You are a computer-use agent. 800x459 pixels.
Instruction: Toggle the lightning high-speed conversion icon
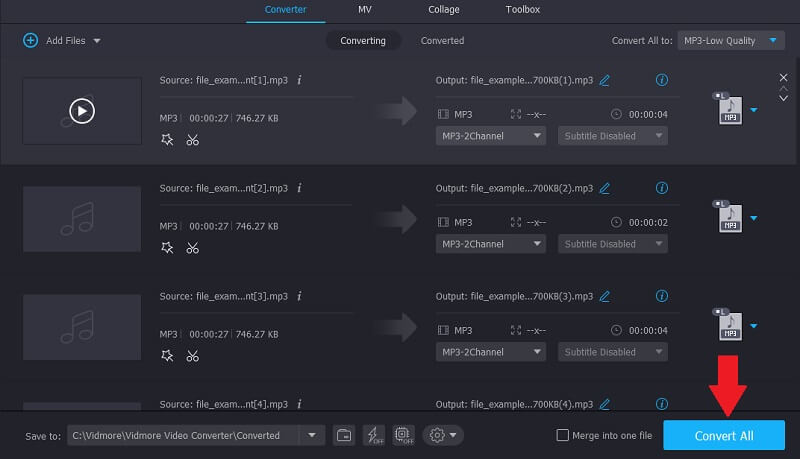[x=374, y=435]
